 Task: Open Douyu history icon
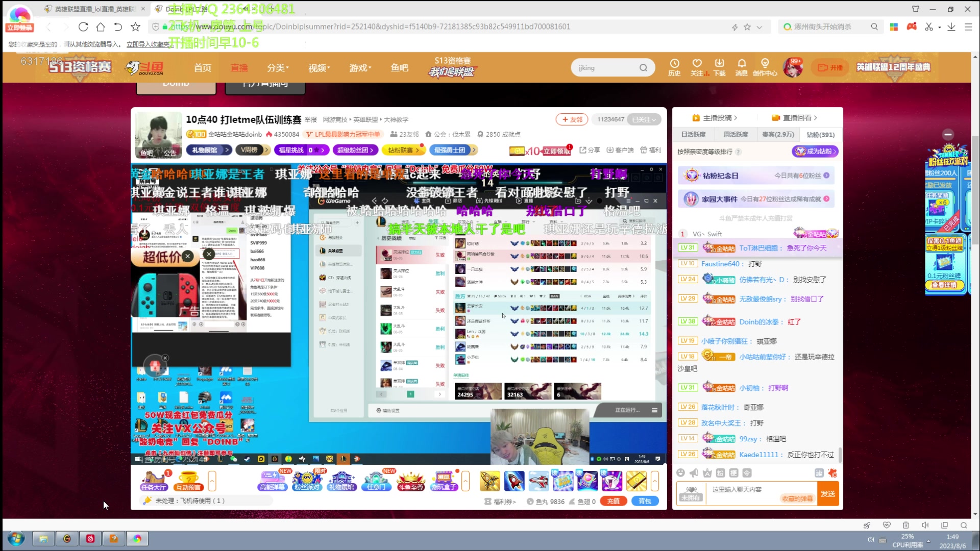tap(674, 67)
